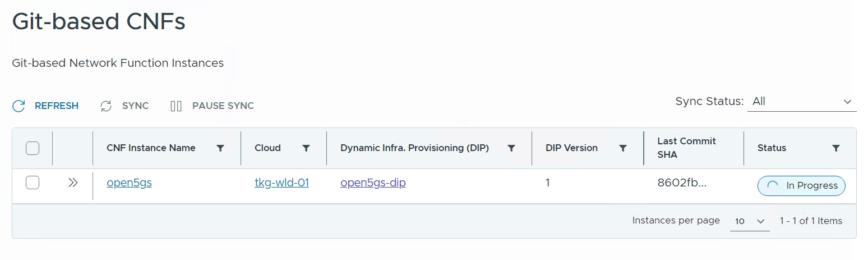Viewport: 868px width, 260px height.
Task: Open the open5gs CNF instance link
Action: click(x=129, y=183)
